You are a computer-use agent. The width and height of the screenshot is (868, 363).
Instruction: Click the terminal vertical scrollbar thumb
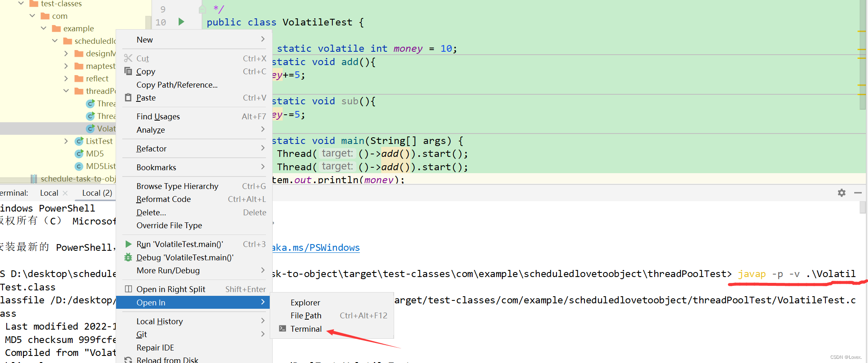(x=863, y=207)
